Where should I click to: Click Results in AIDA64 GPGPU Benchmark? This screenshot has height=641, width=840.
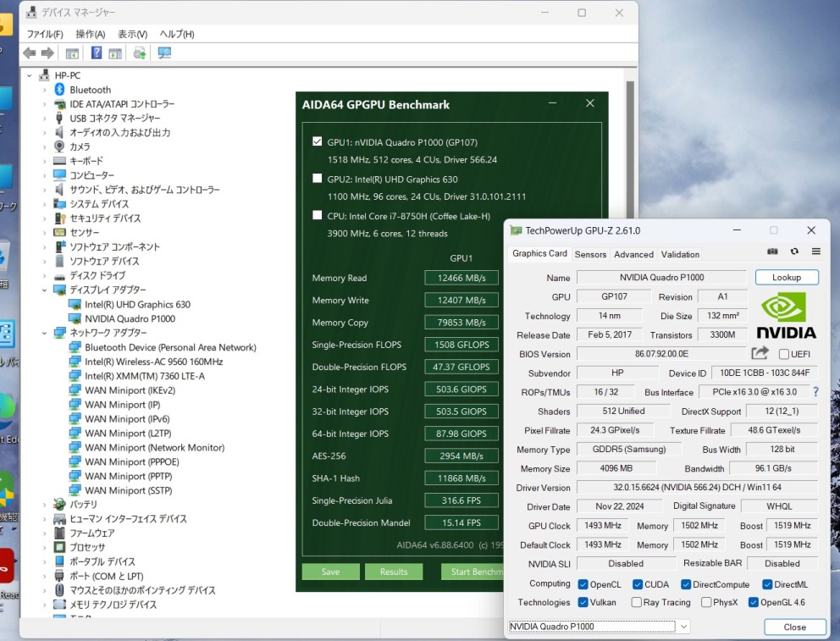pos(394,572)
